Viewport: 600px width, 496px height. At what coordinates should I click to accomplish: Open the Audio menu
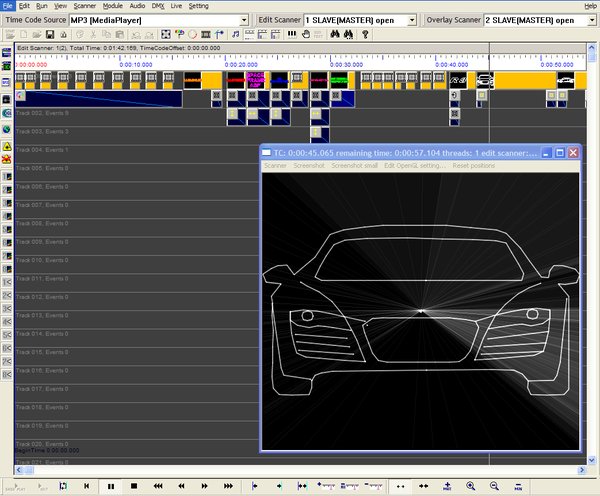click(x=137, y=6)
